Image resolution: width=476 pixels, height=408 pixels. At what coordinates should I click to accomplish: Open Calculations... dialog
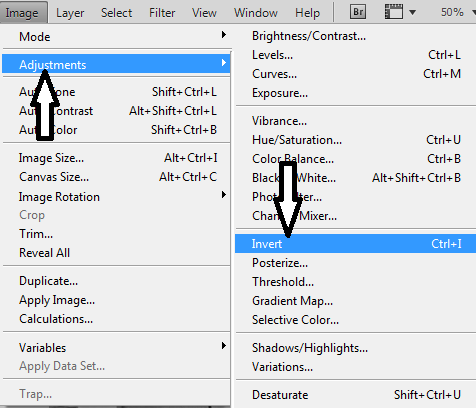[116, 319]
